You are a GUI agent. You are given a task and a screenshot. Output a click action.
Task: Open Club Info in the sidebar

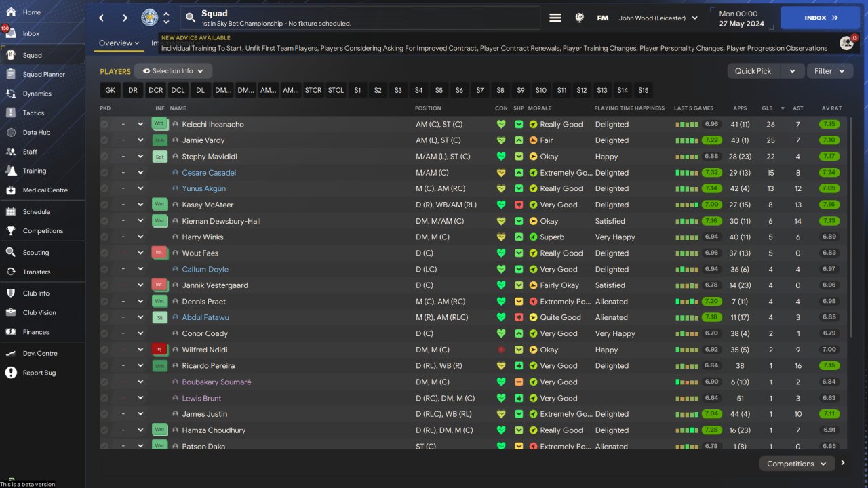[43, 293]
